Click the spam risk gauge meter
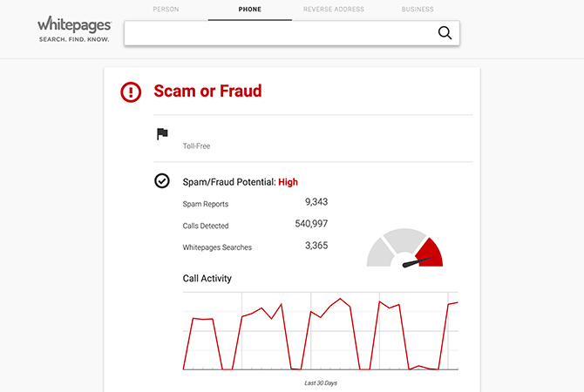This screenshot has height=392, width=584. (x=404, y=248)
